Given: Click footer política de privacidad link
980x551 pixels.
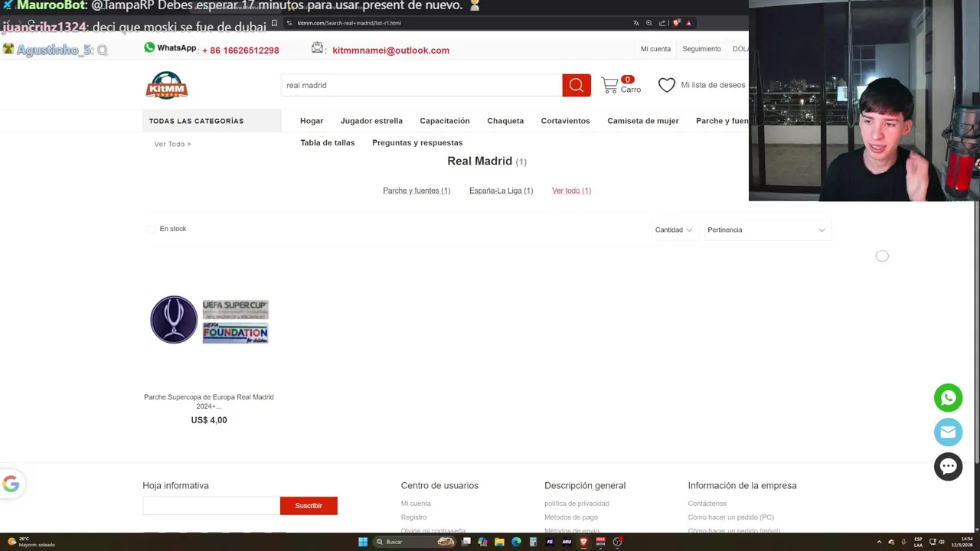Looking at the screenshot, I should pos(577,504).
